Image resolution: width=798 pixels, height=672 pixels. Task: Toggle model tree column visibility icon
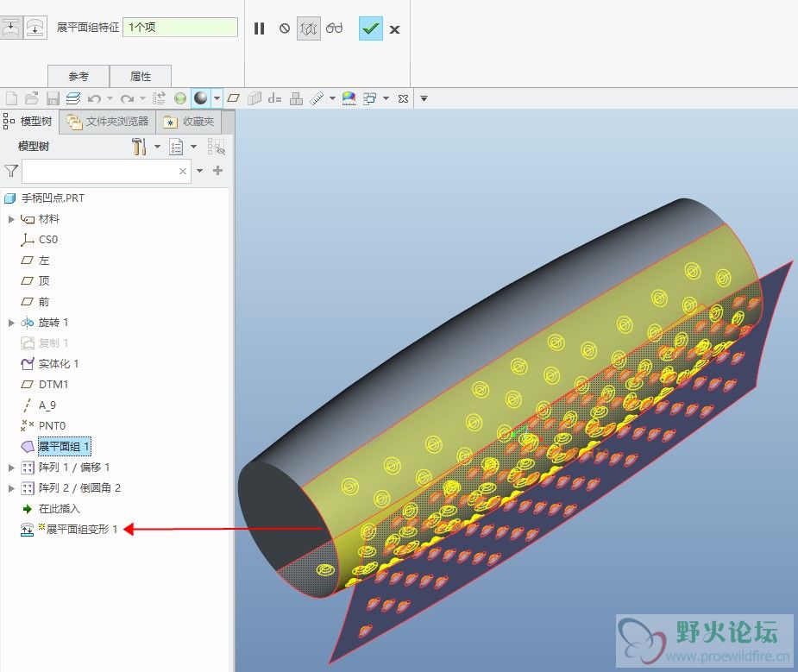click(216, 147)
